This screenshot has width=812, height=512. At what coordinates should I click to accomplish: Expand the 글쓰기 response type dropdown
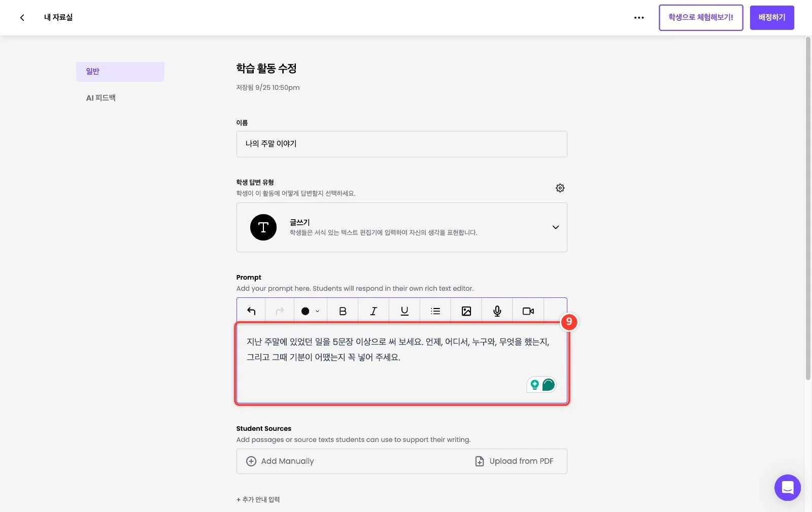[556, 227]
